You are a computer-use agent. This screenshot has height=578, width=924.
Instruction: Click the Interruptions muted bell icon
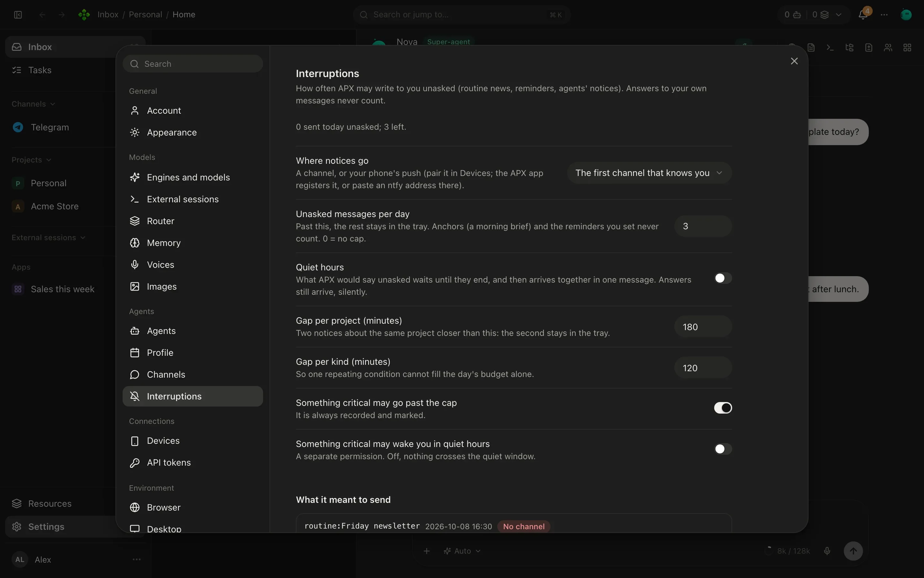(134, 396)
